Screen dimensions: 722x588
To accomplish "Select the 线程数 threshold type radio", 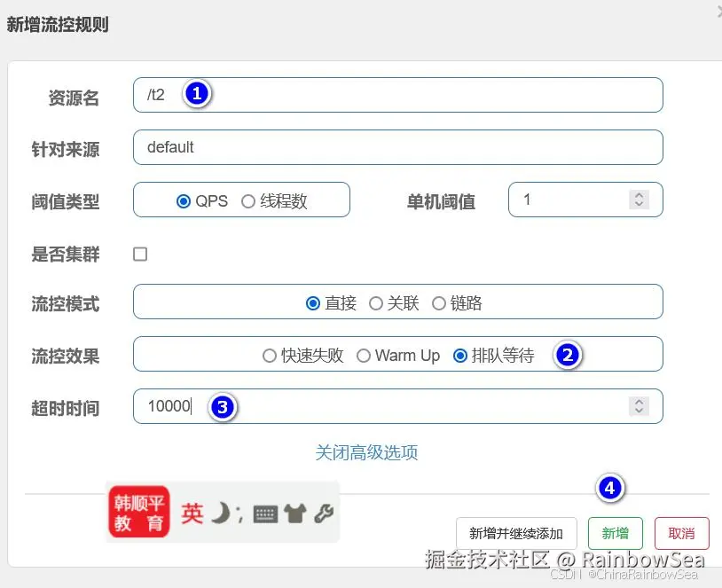I will pos(248,200).
